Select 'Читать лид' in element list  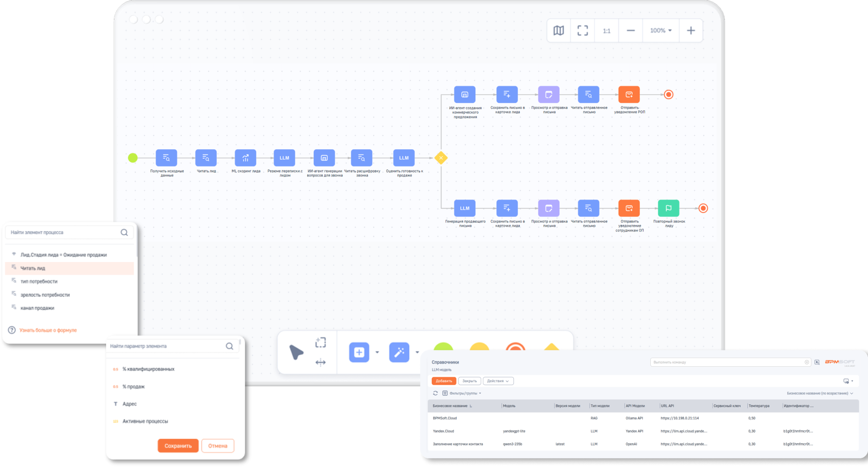69,268
